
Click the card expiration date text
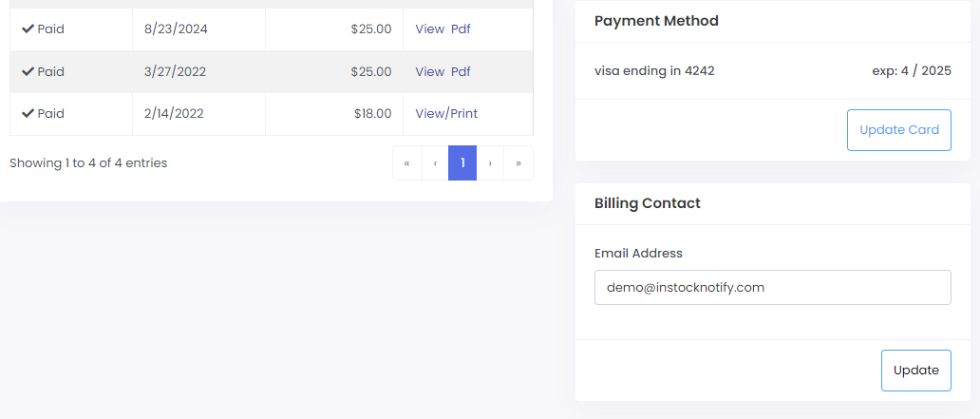coord(911,70)
